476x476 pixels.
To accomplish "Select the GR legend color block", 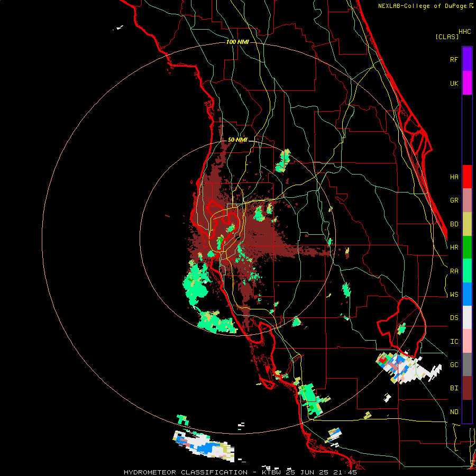I will coord(467,200).
